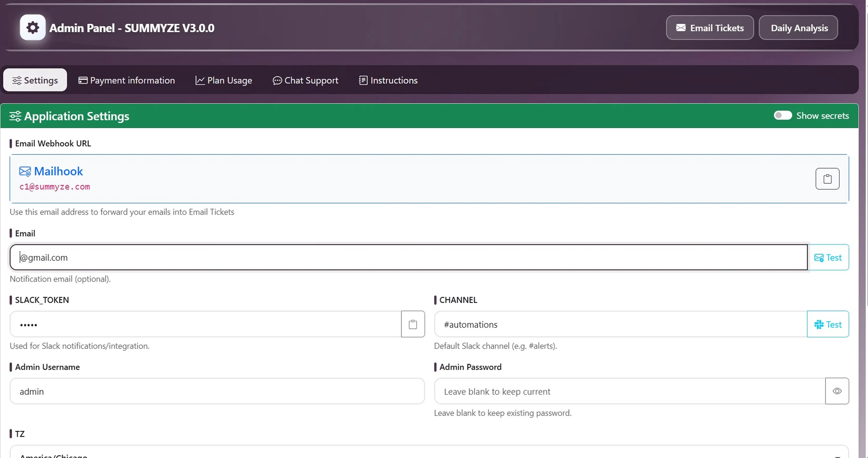Click the Instructions list icon

[x=363, y=80]
